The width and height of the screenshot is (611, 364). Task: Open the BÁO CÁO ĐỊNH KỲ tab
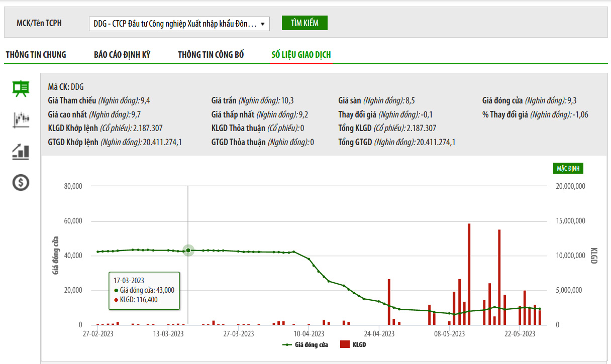(122, 55)
